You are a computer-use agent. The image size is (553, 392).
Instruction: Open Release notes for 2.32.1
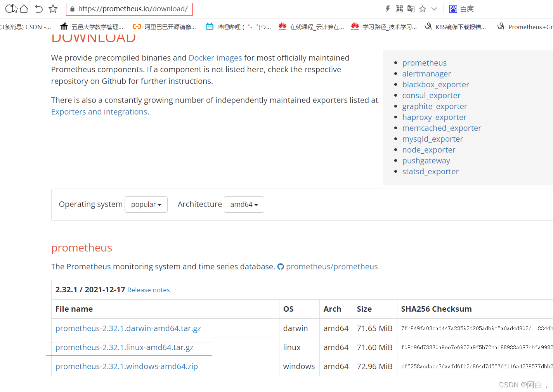149,290
